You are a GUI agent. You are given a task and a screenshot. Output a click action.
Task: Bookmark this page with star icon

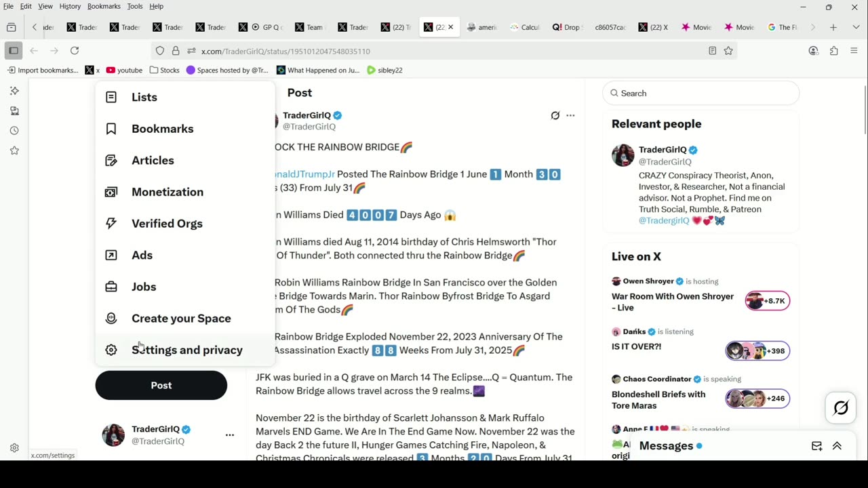click(728, 51)
